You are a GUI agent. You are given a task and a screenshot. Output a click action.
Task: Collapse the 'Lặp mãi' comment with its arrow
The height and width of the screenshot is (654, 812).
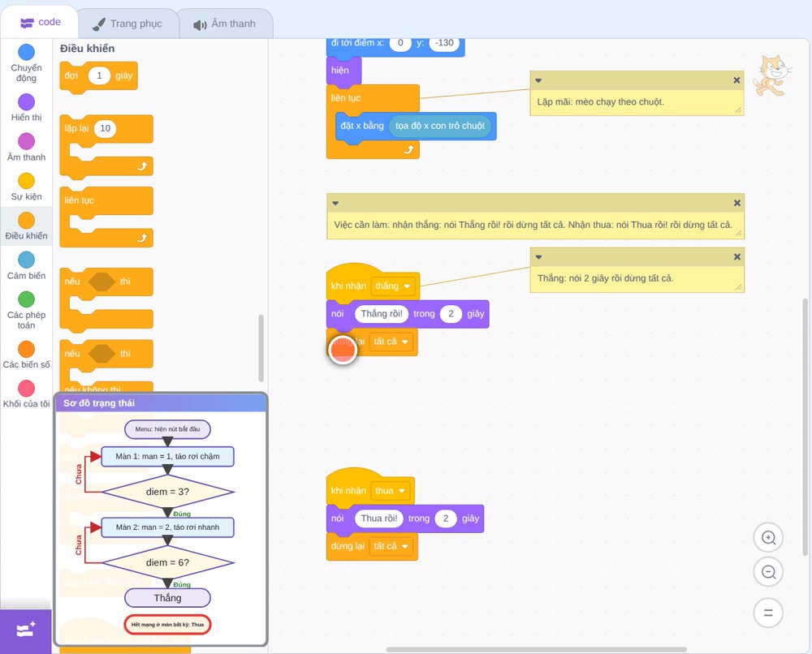pyautogui.click(x=538, y=80)
